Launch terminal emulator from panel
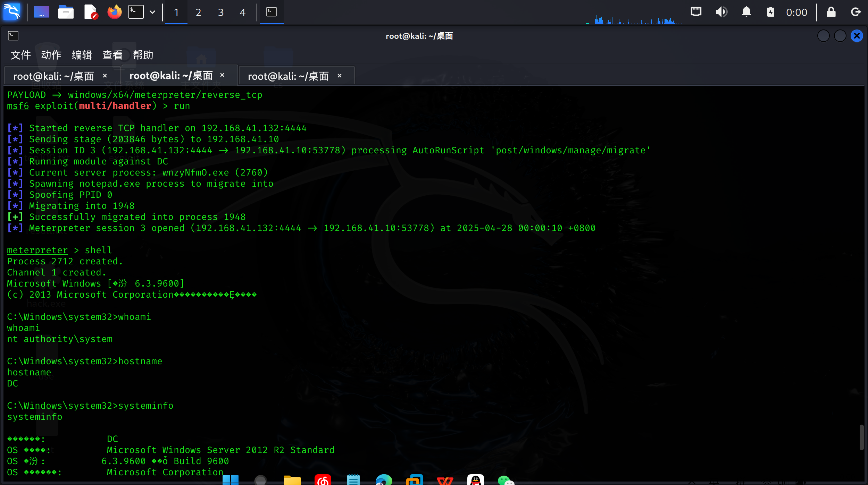Viewport: 868px width, 485px height. (136, 12)
